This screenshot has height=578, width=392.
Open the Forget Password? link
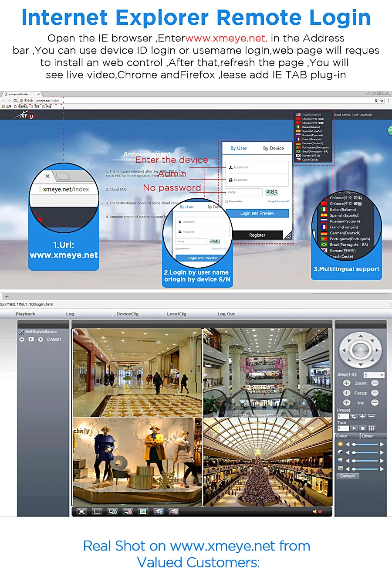coord(278,201)
